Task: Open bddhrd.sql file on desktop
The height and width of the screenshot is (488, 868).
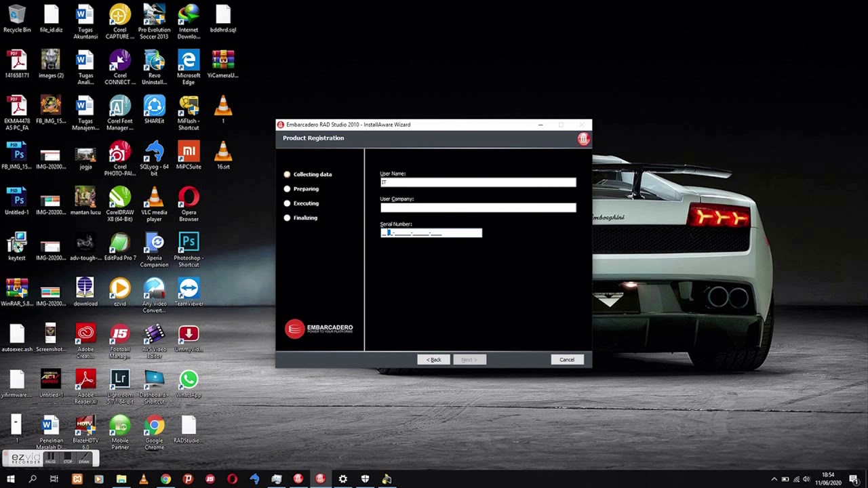Action: 223,19
